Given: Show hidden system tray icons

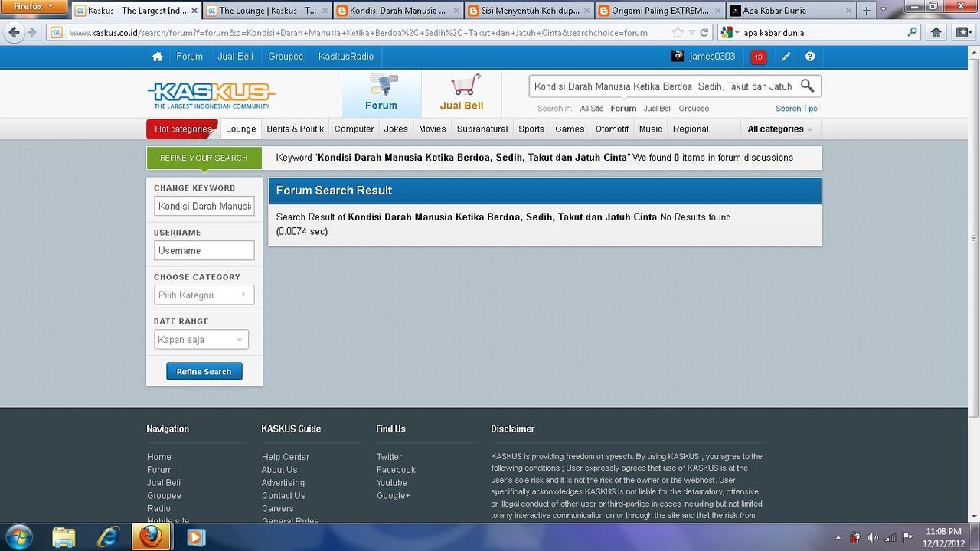Looking at the screenshot, I should (x=838, y=538).
